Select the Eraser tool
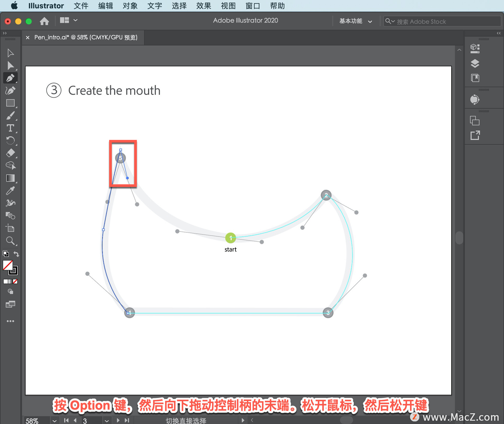This screenshot has width=504, height=424. (10, 153)
